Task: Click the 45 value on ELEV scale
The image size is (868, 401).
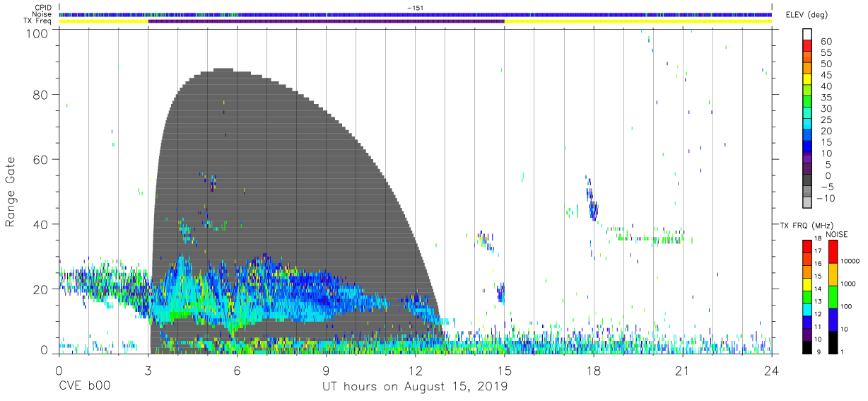Action: [x=826, y=75]
